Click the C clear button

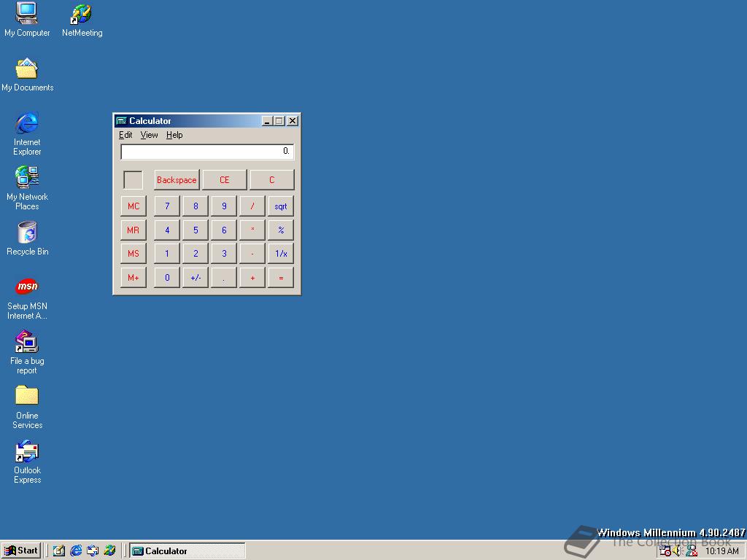coord(272,180)
